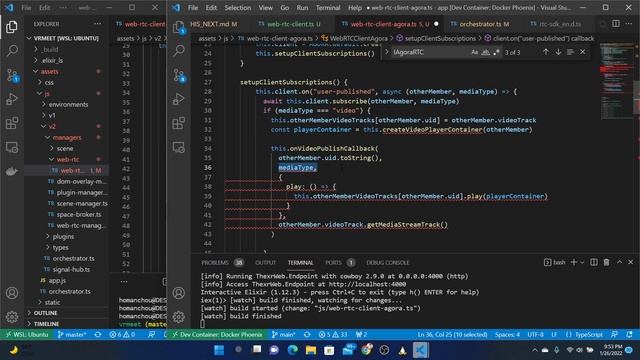Click Dev Container: Docker Phoenix remote indicator
Screen dimensions: 640x360
(x=217, y=335)
